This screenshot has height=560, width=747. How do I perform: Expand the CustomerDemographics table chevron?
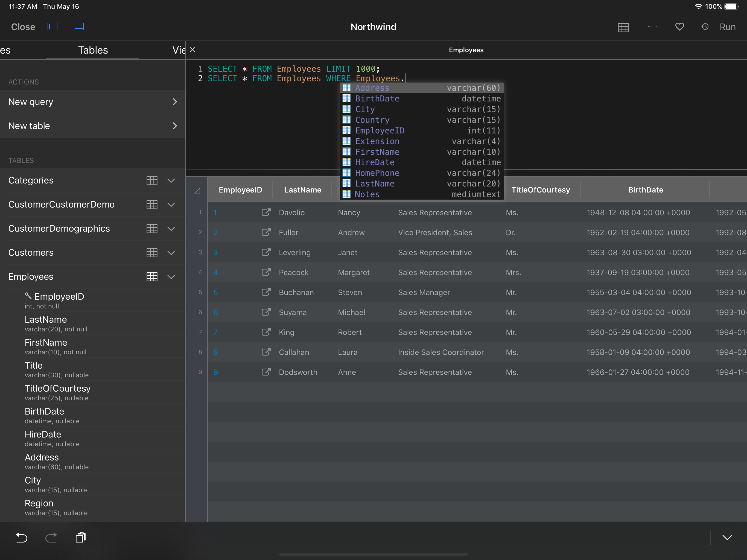pyautogui.click(x=171, y=229)
